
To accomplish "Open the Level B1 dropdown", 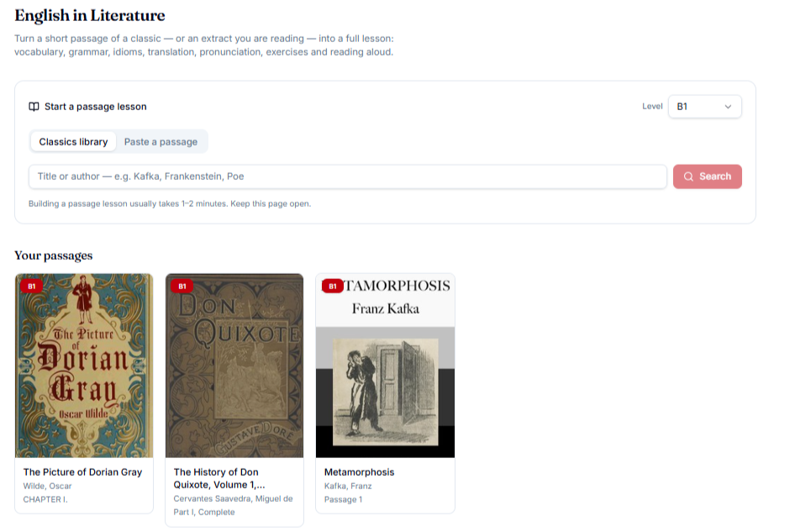I will pos(705,107).
